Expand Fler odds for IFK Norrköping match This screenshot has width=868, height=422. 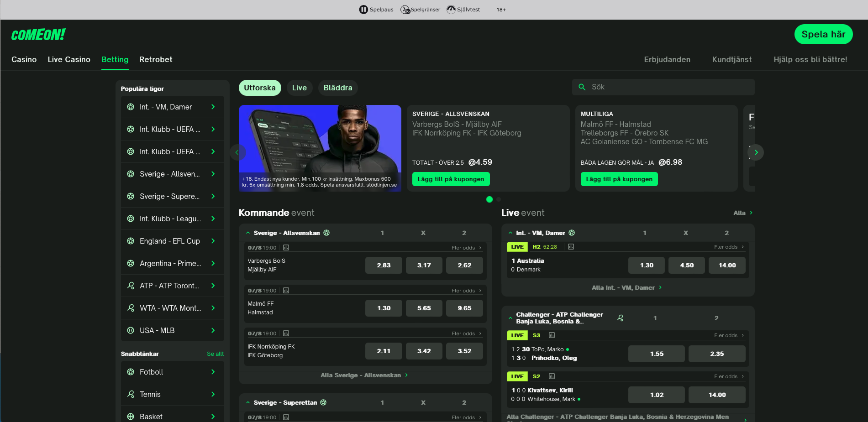(466, 333)
